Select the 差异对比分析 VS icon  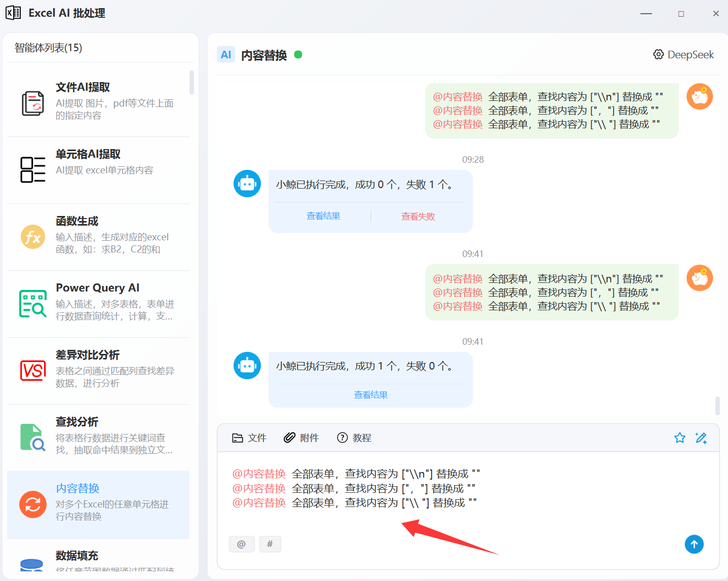[33, 371]
